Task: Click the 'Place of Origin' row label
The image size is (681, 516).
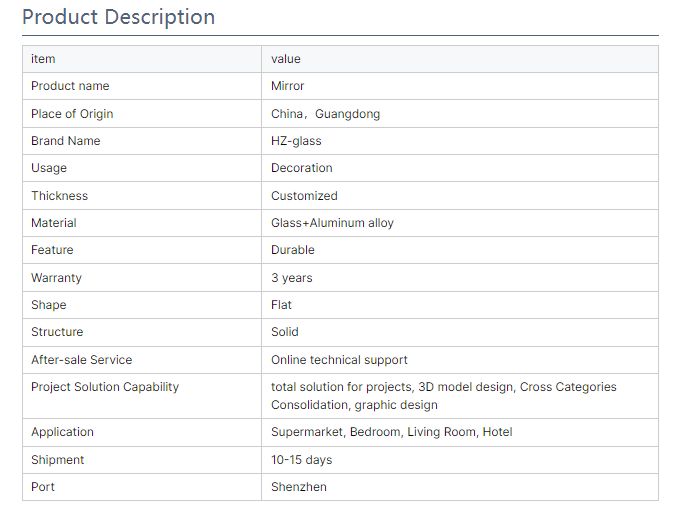Action: (x=72, y=114)
